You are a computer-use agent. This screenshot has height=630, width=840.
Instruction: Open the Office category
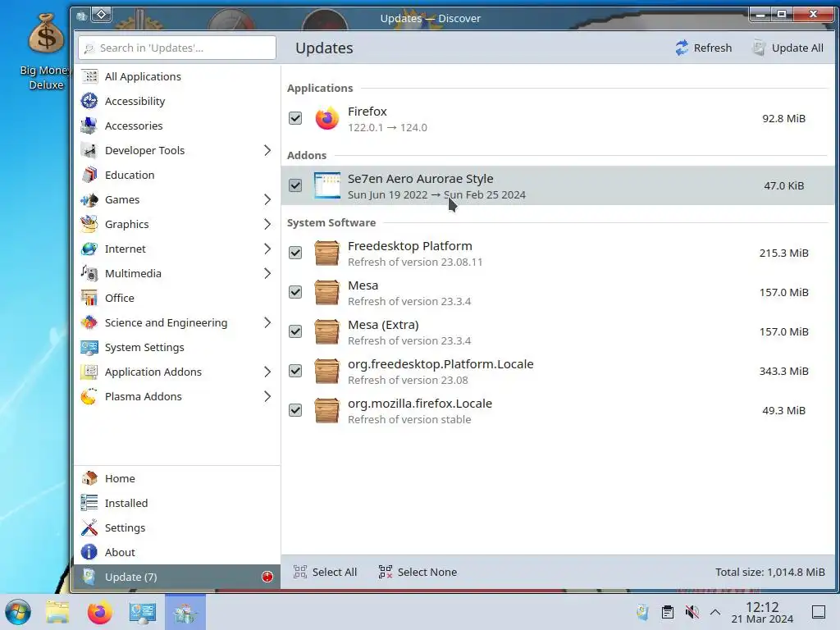(x=177, y=298)
